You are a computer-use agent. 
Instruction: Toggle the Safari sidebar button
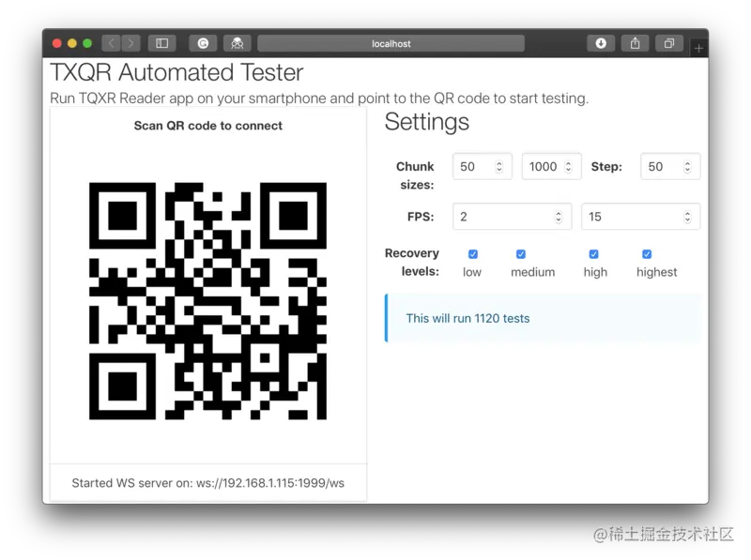tap(161, 43)
